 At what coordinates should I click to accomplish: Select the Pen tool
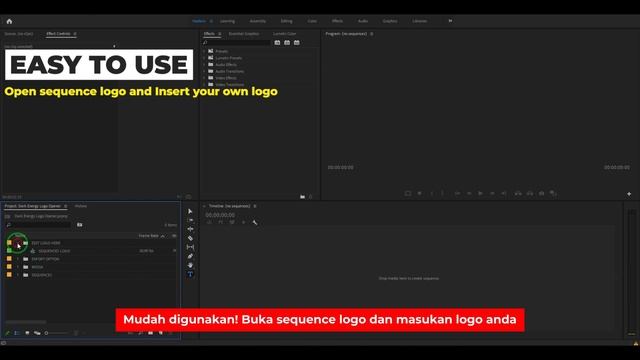coord(190,256)
